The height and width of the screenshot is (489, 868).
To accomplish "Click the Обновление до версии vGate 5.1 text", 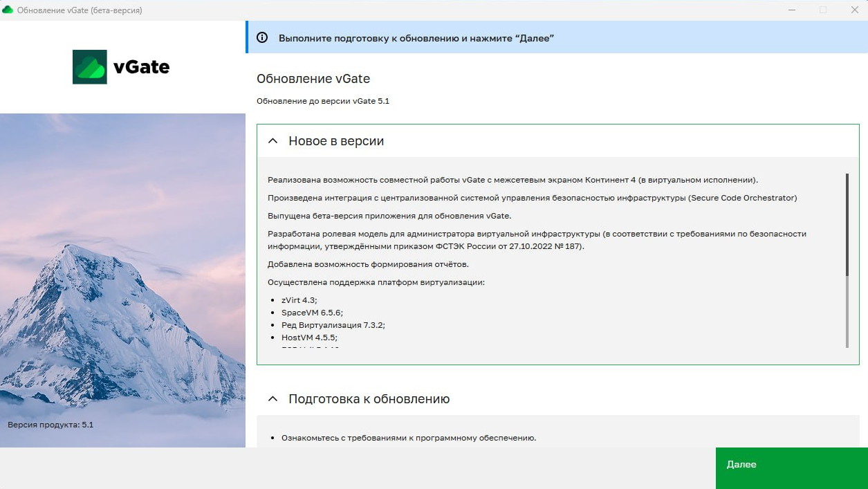I will click(x=323, y=101).
